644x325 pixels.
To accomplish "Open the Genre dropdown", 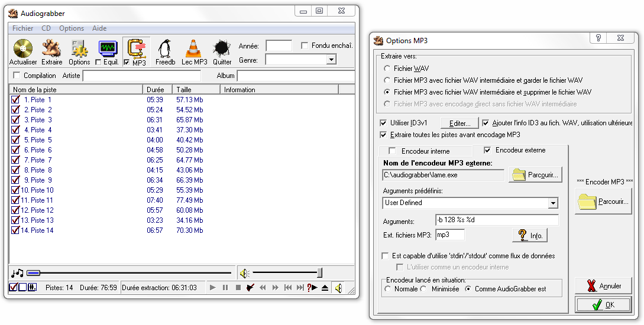I will [331, 60].
